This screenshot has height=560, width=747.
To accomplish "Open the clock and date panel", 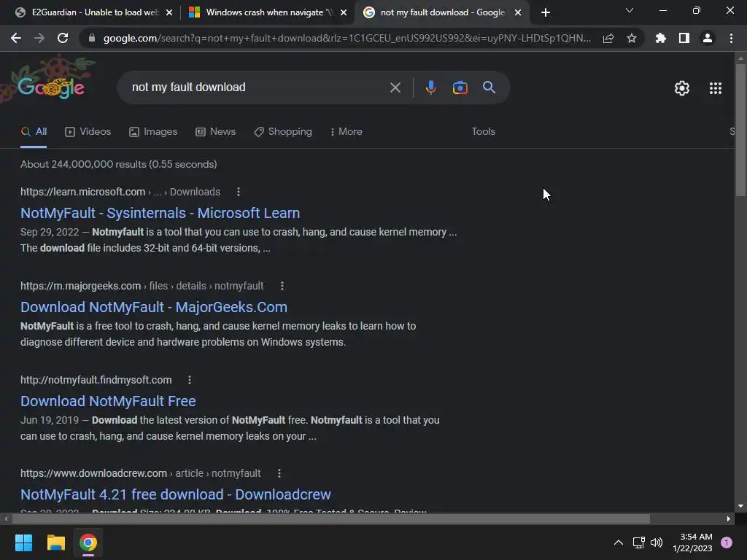I will [x=693, y=542].
